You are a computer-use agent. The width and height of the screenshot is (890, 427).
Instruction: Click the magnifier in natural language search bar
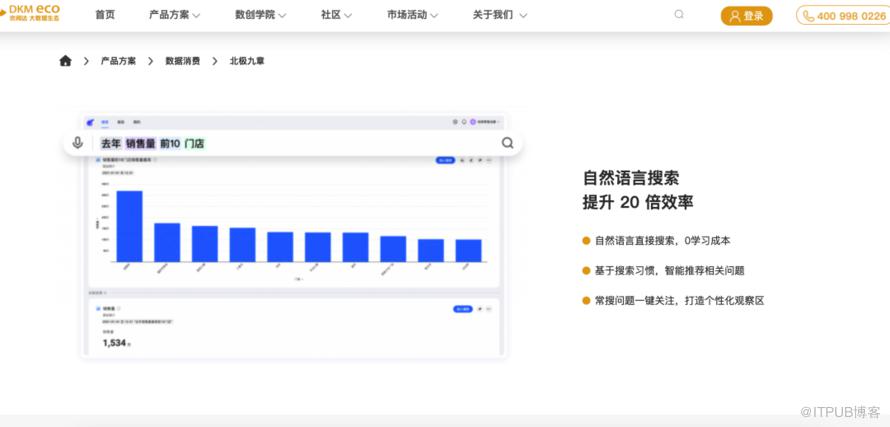[507, 143]
